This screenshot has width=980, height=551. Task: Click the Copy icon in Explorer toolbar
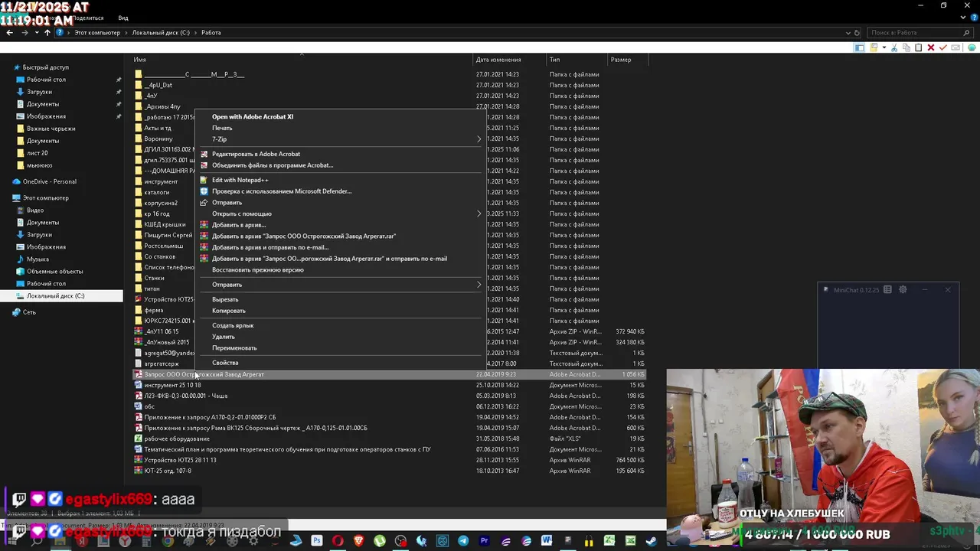pos(906,47)
